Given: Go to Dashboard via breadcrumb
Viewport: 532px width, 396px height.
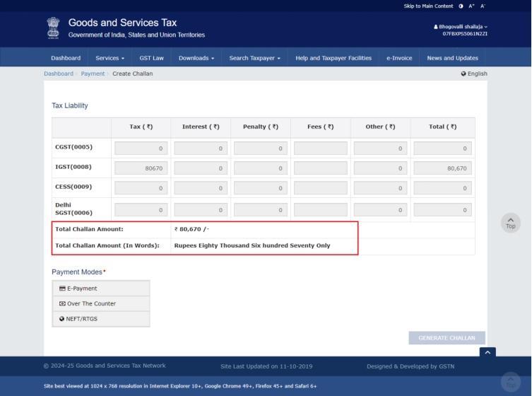Looking at the screenshot, I should (x=59, y=74).
